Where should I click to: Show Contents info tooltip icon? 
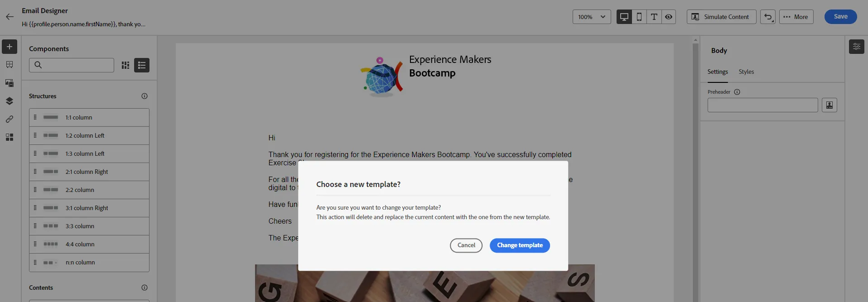click(x=145, y=288)
